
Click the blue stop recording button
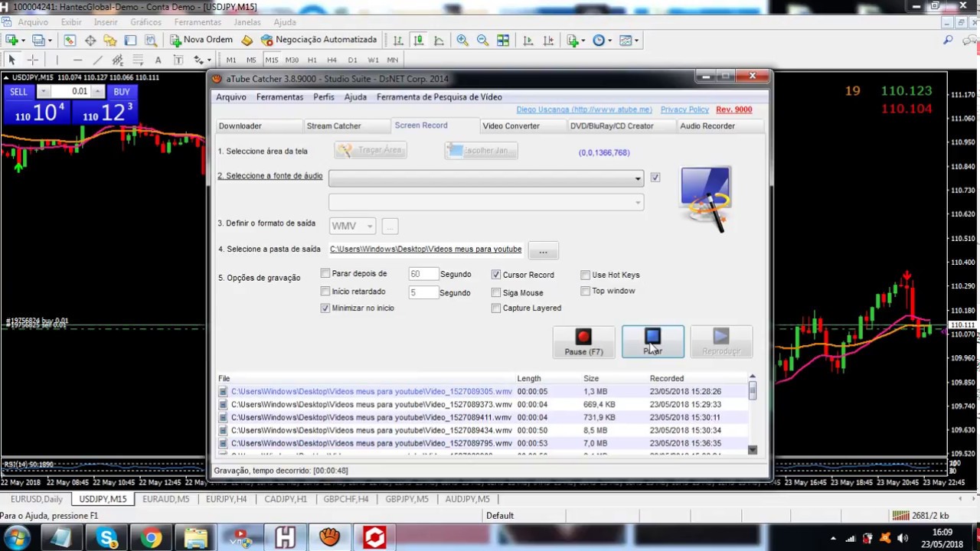(652, 342)
